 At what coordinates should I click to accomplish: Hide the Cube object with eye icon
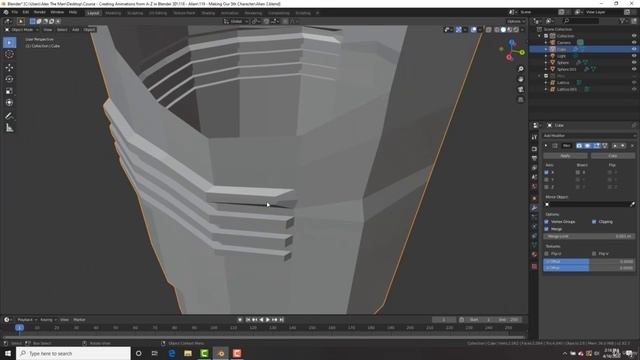(x=634, y=49)
